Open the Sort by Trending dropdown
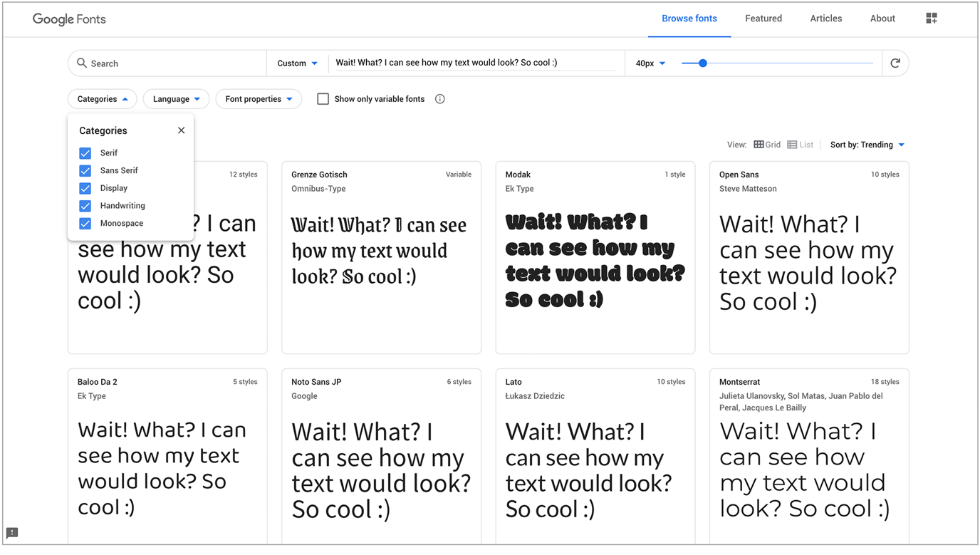 867,145
